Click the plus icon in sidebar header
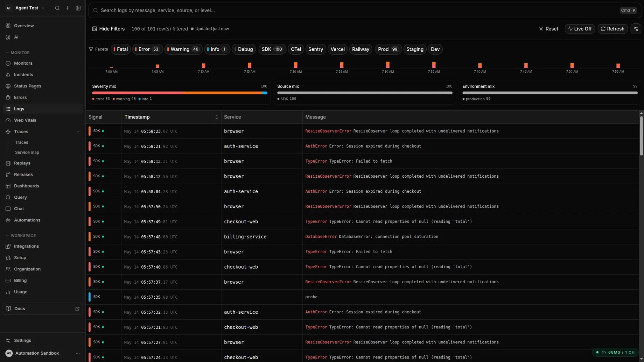The image size is (644, 362). [x=68, y=8]
